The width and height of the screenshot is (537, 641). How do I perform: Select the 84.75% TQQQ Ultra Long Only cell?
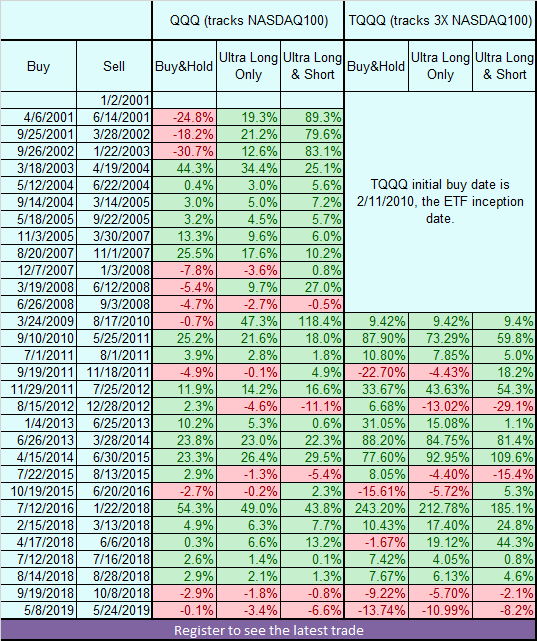coord(441,440)
